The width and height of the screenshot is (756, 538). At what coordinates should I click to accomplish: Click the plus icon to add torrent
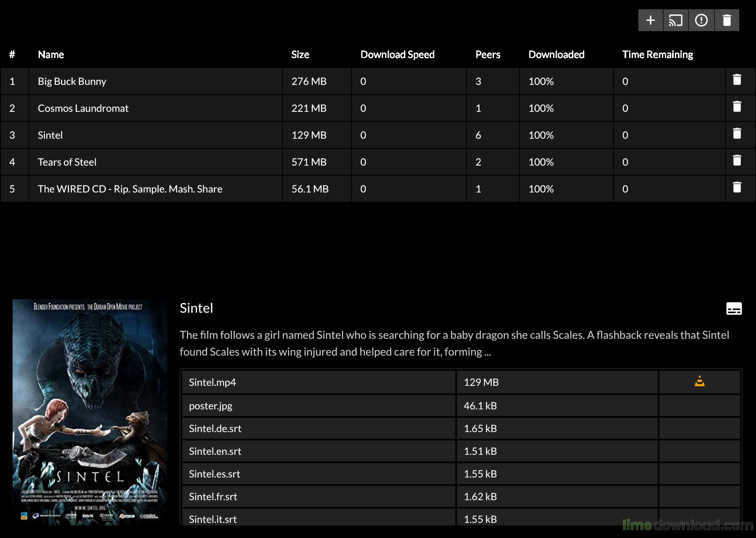[x=651, y=20]
